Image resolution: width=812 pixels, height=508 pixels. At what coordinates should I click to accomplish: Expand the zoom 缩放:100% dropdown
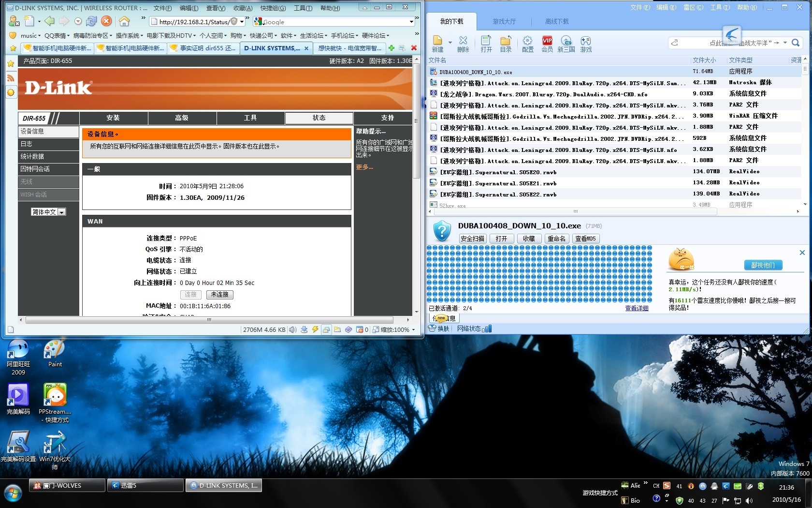coord(413,330)
